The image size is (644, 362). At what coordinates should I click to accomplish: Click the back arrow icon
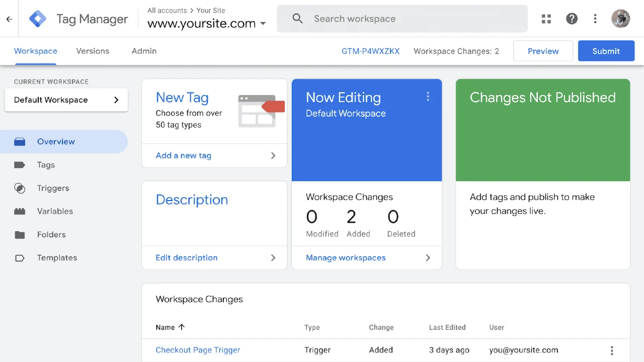(9, 19)
